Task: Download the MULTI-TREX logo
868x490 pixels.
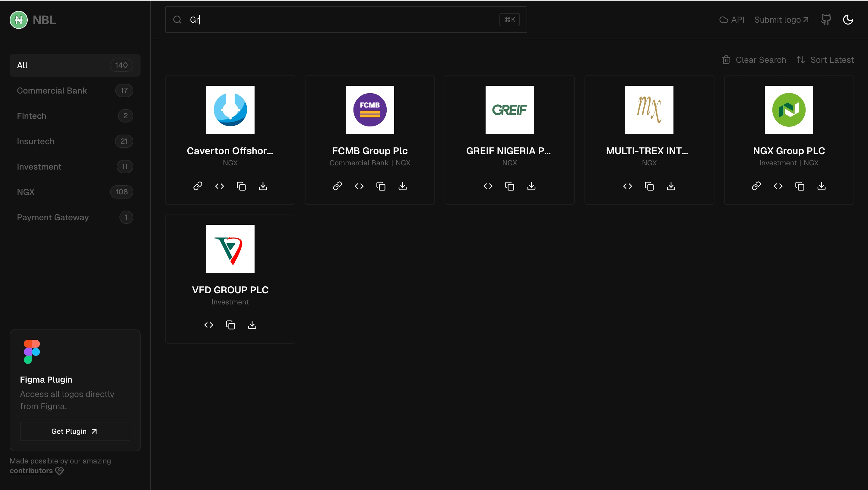Action: click(671, 186)
